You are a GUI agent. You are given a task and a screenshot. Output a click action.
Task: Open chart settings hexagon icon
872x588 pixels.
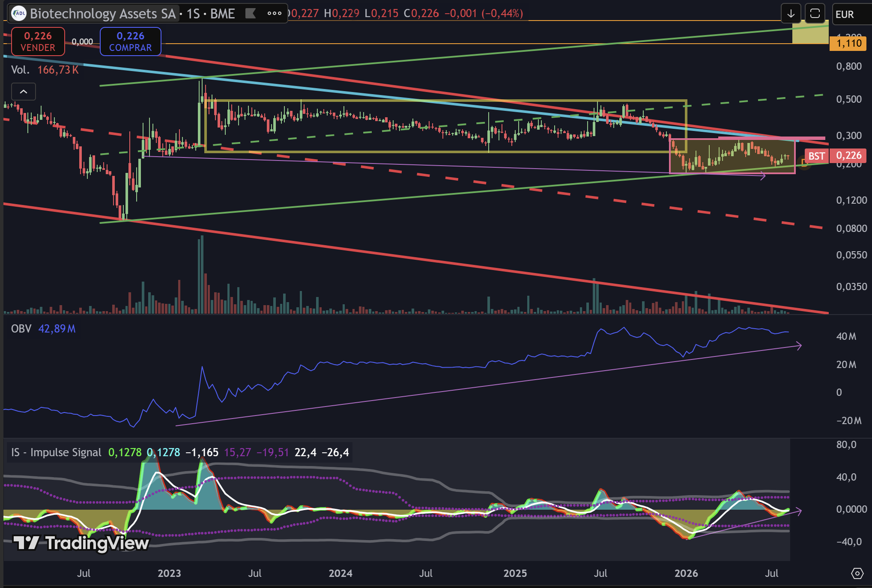coord(857,573)
